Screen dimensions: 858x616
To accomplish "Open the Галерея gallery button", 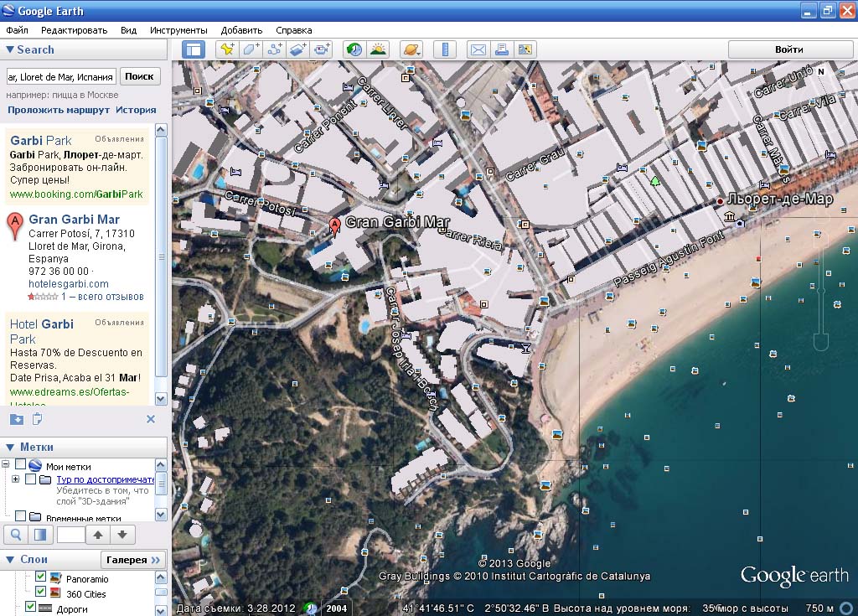I will 133,560.
